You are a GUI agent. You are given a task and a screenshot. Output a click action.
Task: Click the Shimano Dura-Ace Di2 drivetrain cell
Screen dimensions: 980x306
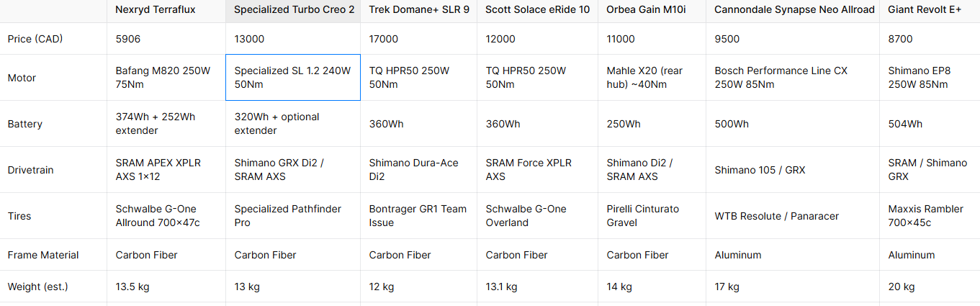point(413,170)
